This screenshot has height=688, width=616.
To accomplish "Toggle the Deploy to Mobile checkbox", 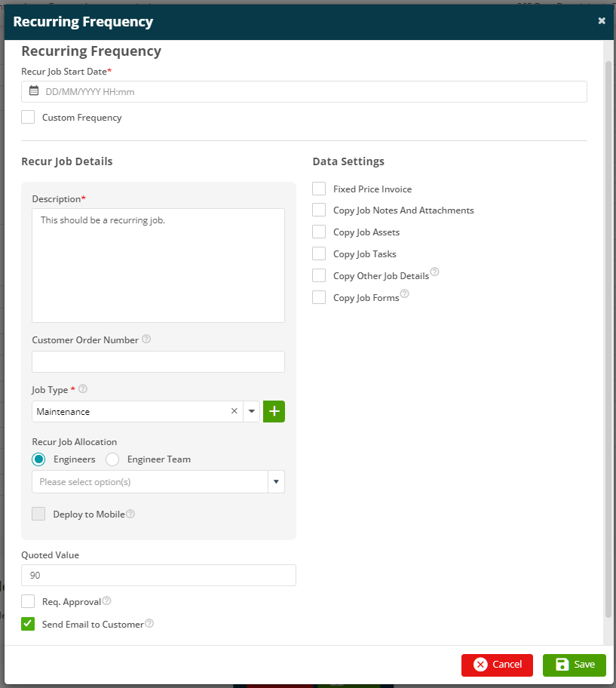I will tap(38, 514).
